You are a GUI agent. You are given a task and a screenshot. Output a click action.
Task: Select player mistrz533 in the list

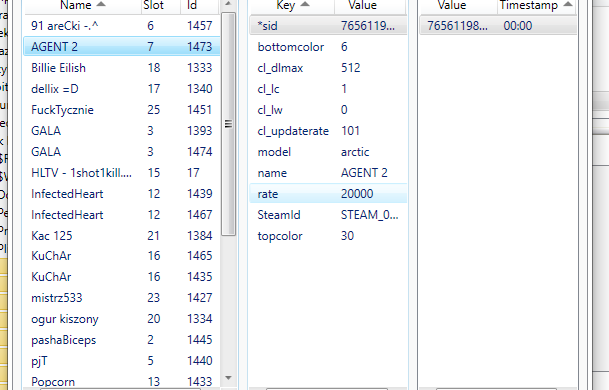(122, 298)
